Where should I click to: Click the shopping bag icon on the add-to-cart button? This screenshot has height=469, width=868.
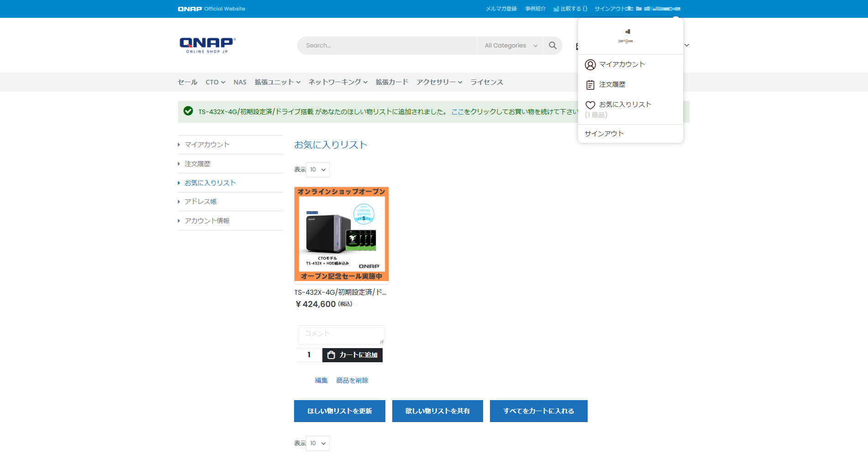tap(331, 355)
